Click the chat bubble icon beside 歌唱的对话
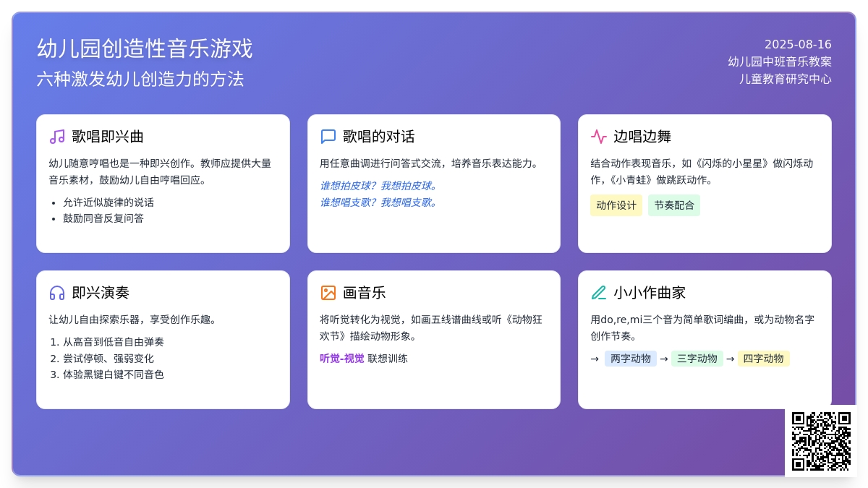The width and height of the screenshot is (868, 488). 328,137
